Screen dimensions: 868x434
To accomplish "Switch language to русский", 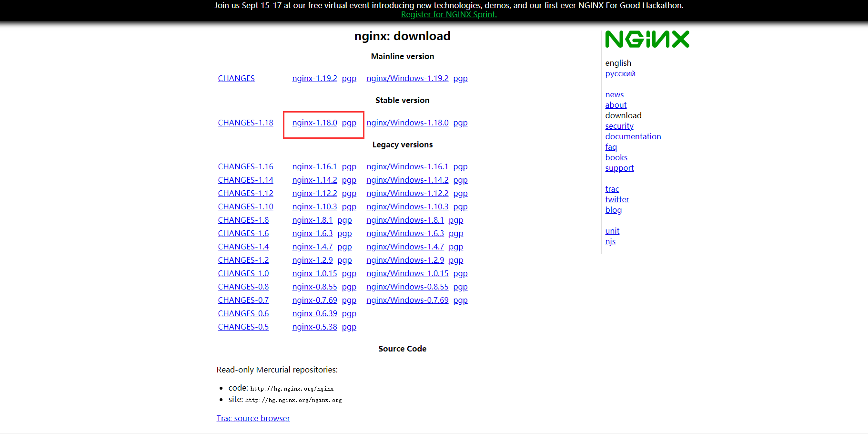I will (x=620, y=73).
